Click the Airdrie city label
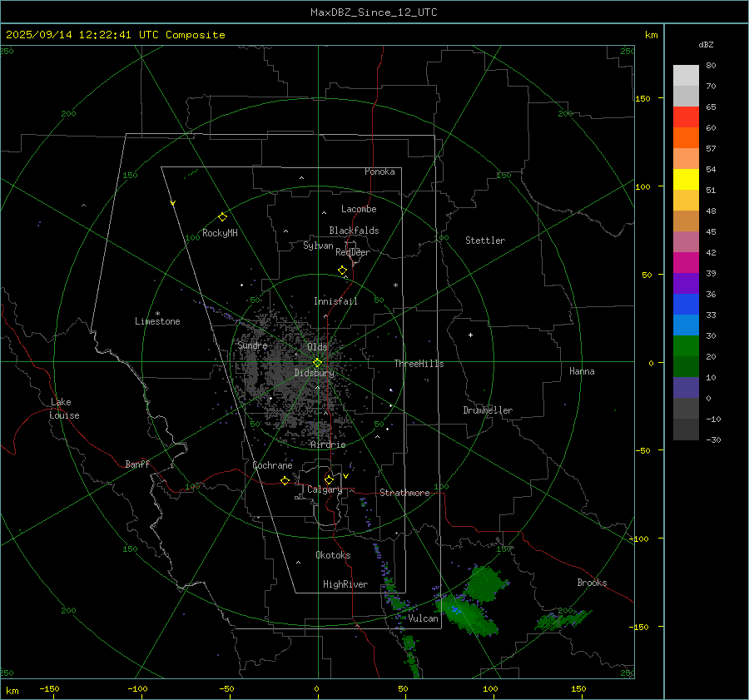This screenshot has height=700, width=749. 328,444
